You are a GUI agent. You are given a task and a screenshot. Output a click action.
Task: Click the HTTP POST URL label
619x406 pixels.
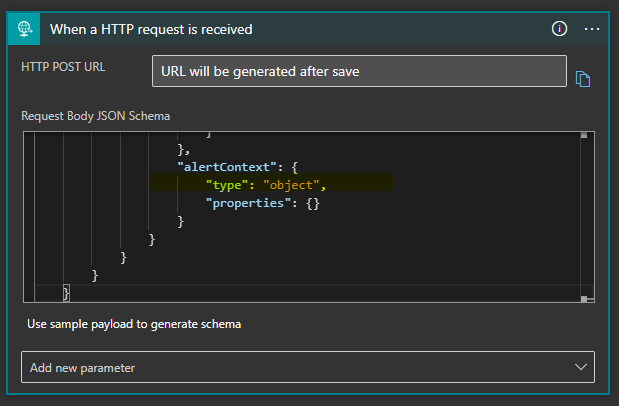[x=63, y=67]
